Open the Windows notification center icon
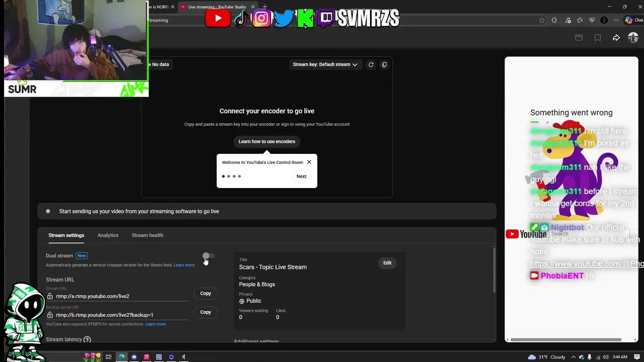 point(636,357)
